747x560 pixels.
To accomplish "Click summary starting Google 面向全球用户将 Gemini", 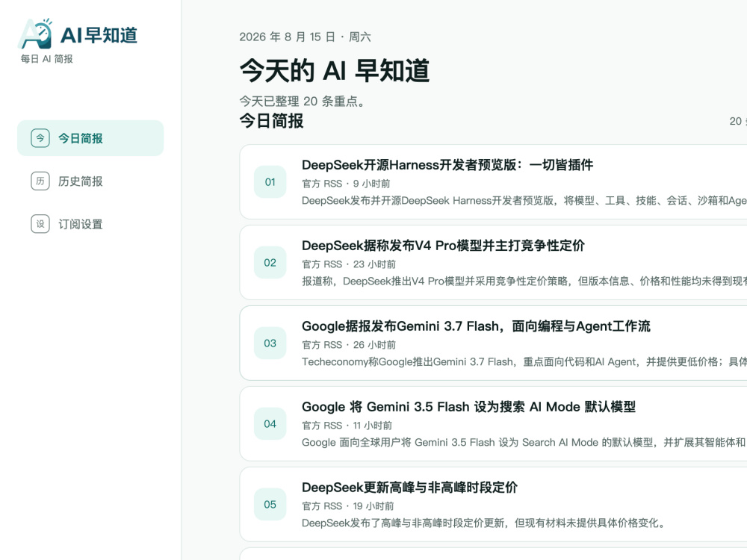I will pos(524,442).
